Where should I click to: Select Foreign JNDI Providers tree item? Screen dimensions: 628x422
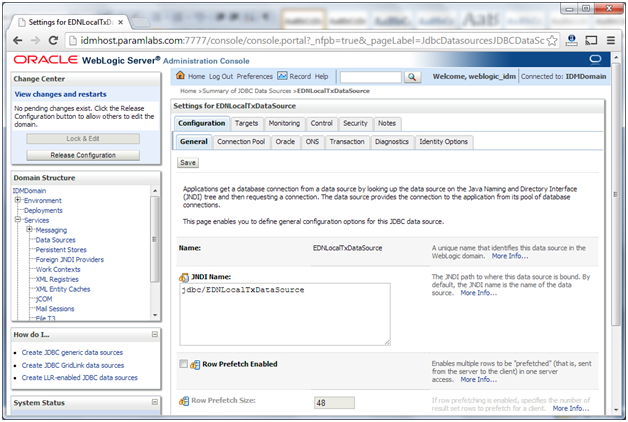pos(70,260)
